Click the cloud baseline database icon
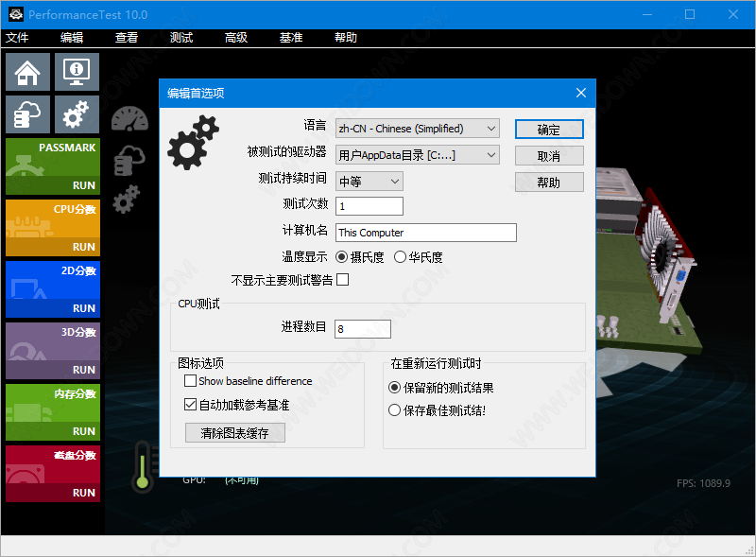756x557 pixels. pyautogui.click(x=28, y=114)
